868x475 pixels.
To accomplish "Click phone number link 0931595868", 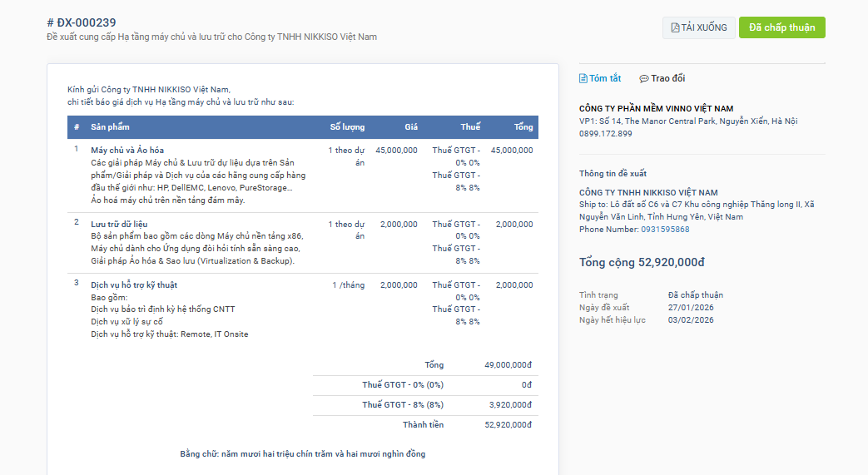I will point(665,230).
